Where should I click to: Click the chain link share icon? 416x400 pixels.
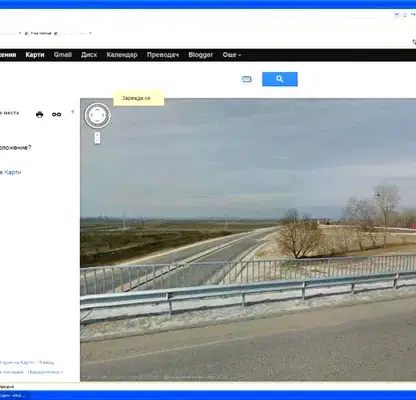click(56, 114)
